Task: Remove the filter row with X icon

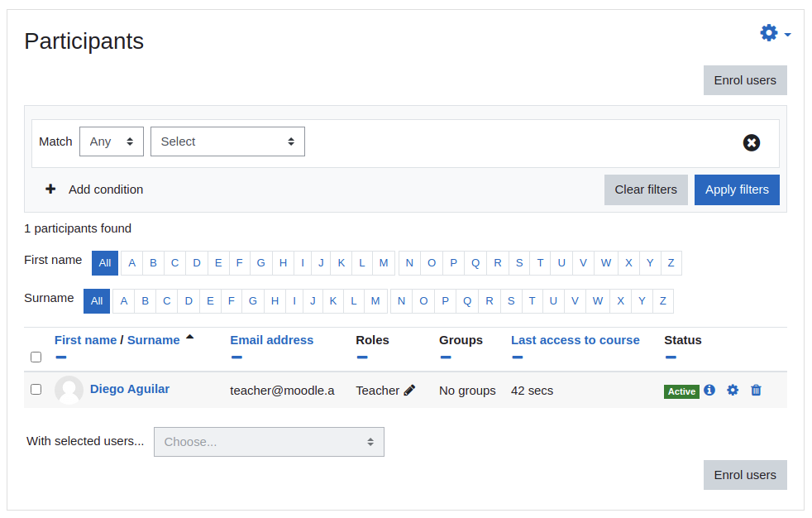Action: [x=751, y=142]
